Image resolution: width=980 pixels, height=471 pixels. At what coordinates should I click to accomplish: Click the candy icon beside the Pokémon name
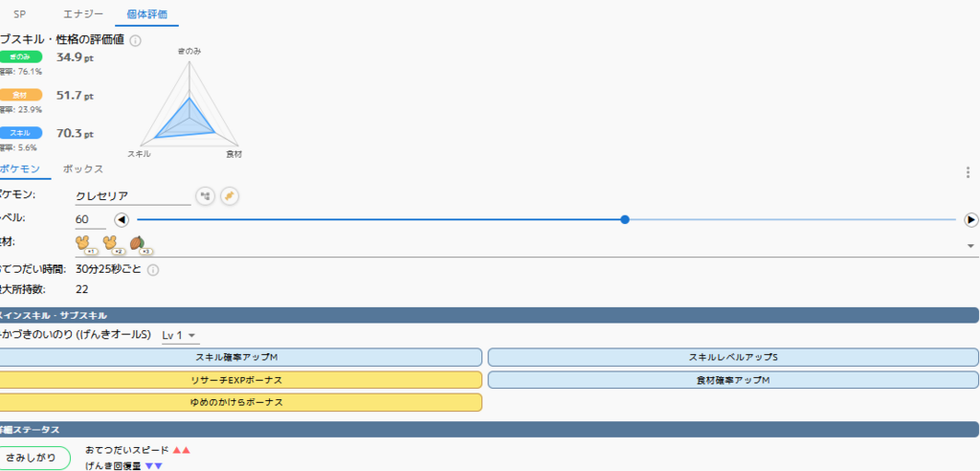(x=229, y=196)
